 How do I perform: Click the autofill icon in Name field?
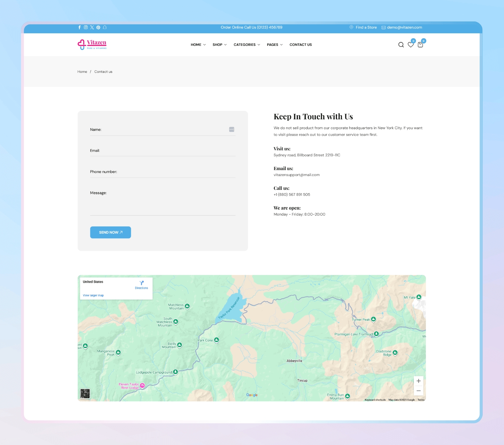click(232, 130)
